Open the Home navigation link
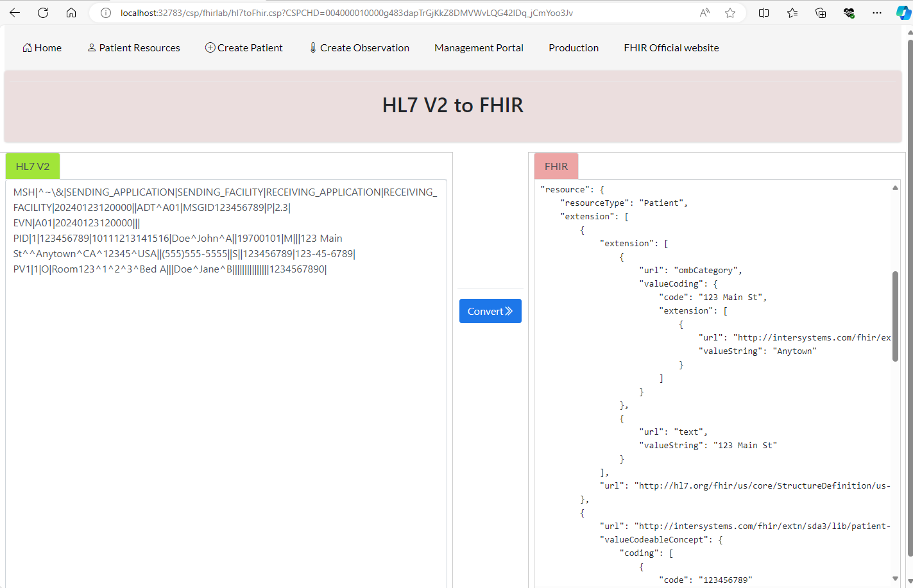Screen dimensions: 913x588 click(42, 48)
